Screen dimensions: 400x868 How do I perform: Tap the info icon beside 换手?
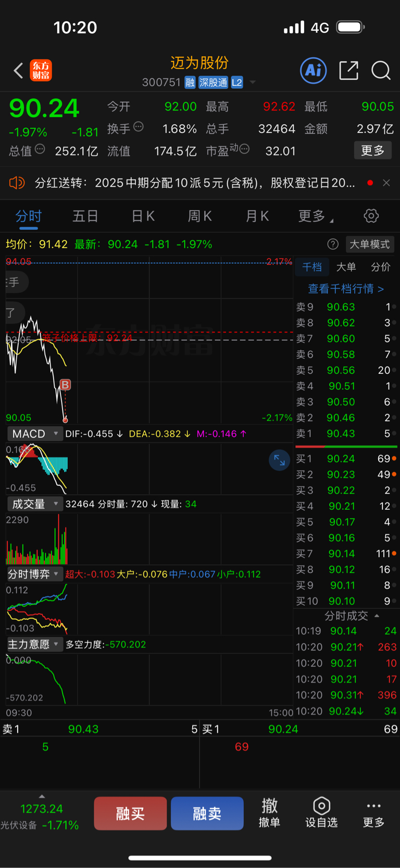[x=139, y=126]
